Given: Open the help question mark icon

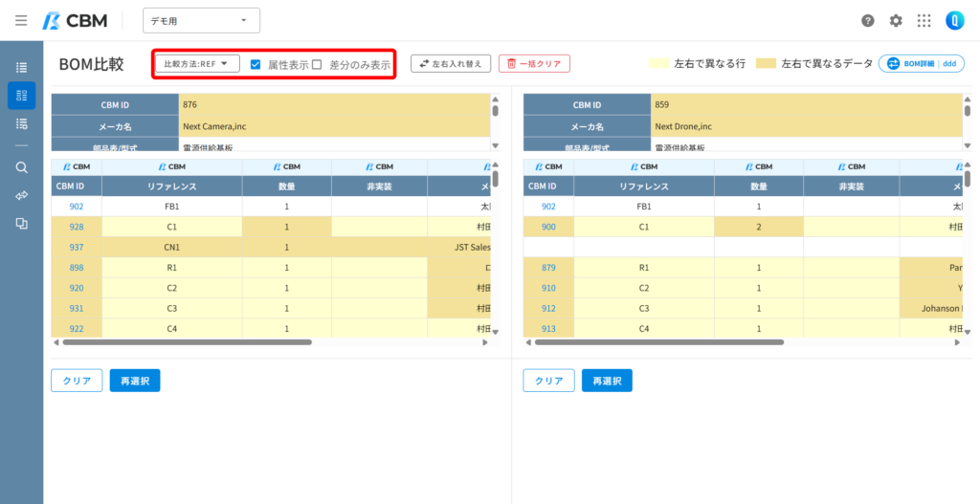Looking at the screenshot, I should [867, 21].
